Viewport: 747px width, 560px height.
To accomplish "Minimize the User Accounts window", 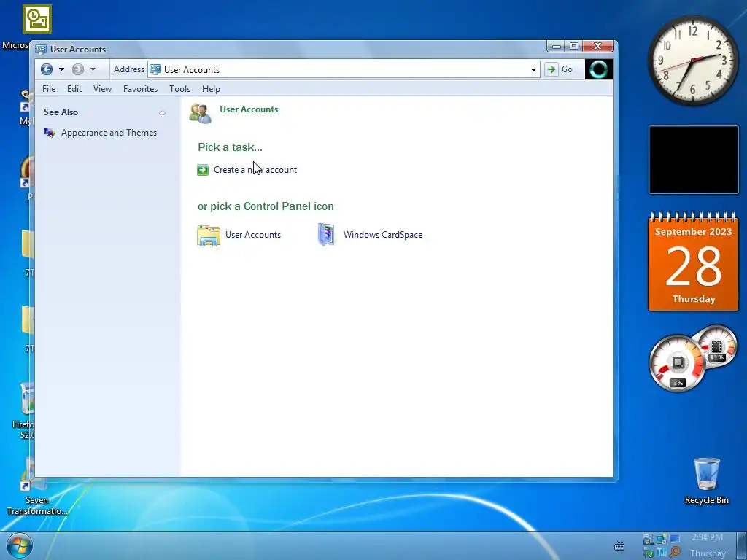I will click(x=555, y=46).
